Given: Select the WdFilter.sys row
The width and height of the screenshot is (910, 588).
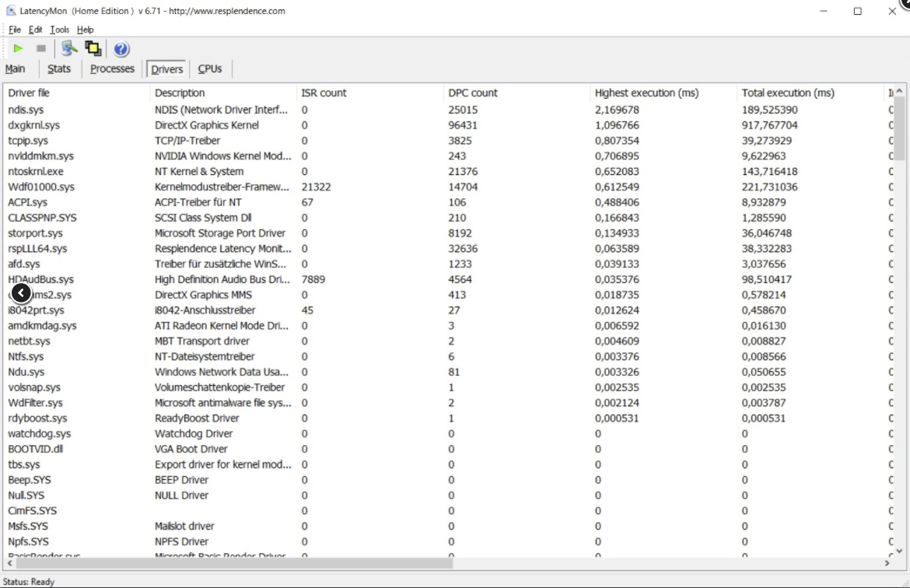Looking at the screenshot, I should pyautogui.click(x=448, y=403).
